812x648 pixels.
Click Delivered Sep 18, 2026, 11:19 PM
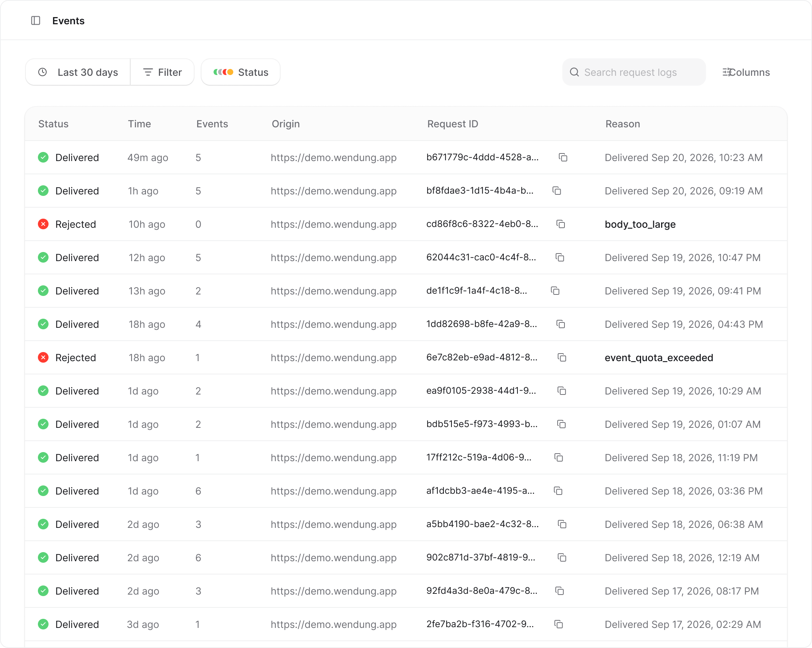(681, 458)
